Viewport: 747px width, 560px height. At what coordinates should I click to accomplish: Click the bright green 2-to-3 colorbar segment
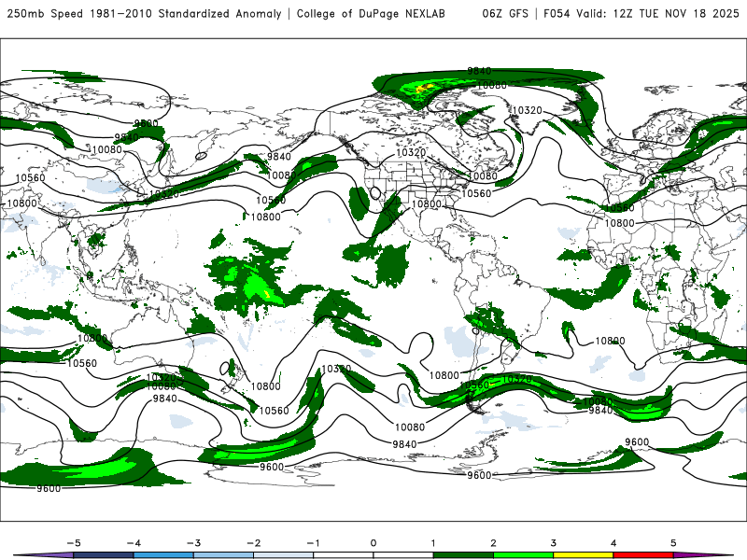coord(523,555)
